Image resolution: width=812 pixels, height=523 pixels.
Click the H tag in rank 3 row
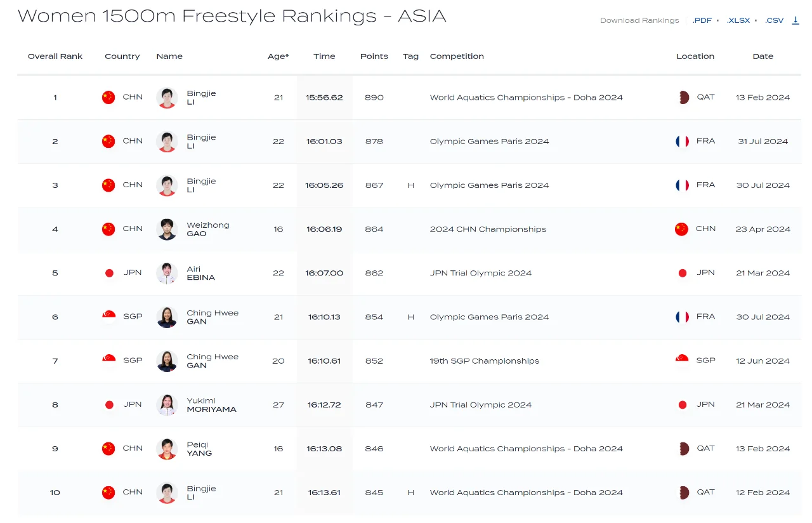point(410,185)
